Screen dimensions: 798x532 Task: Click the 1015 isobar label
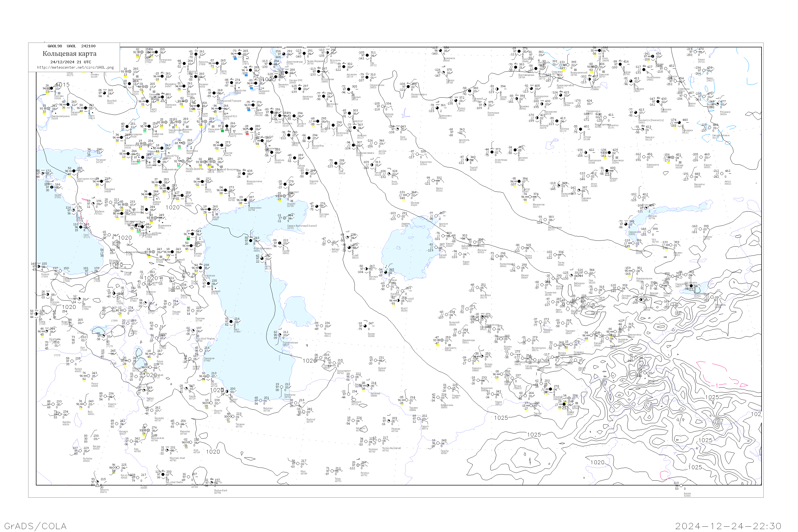click(63, 85)
